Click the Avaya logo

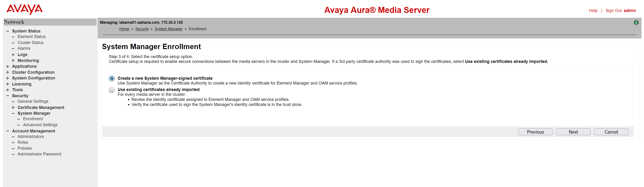pyautogui.click(x=25, y=9)
